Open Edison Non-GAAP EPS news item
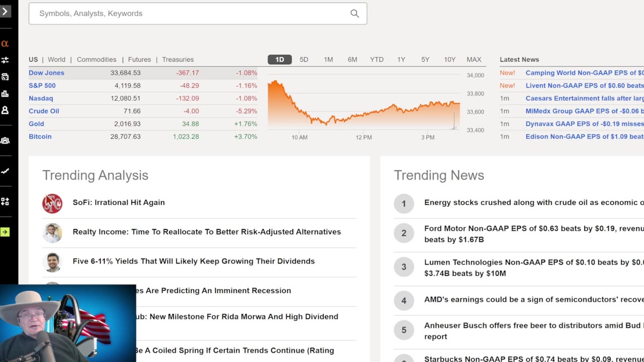 pos(585,137)
